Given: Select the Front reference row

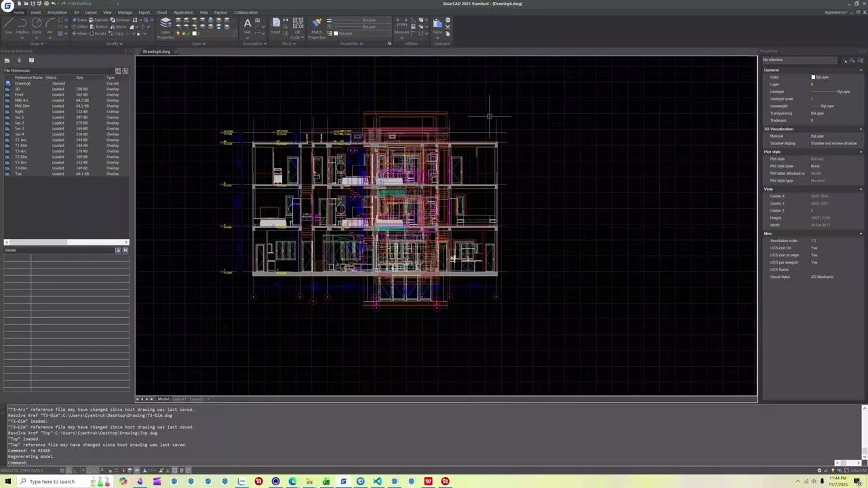Looking at the screenshot, I should click(x=66, y=95).
